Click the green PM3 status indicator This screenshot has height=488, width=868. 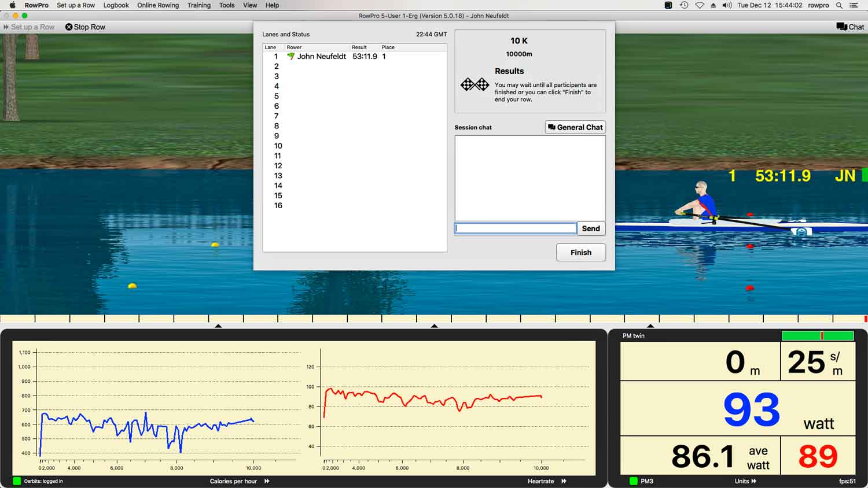coord(634,481)
